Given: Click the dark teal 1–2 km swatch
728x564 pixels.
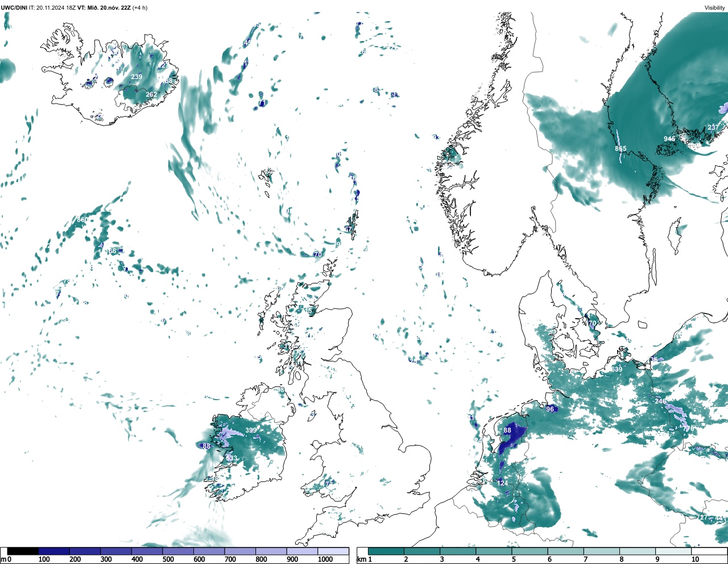Looking at the screenshot, I should [x=386, y=551].
